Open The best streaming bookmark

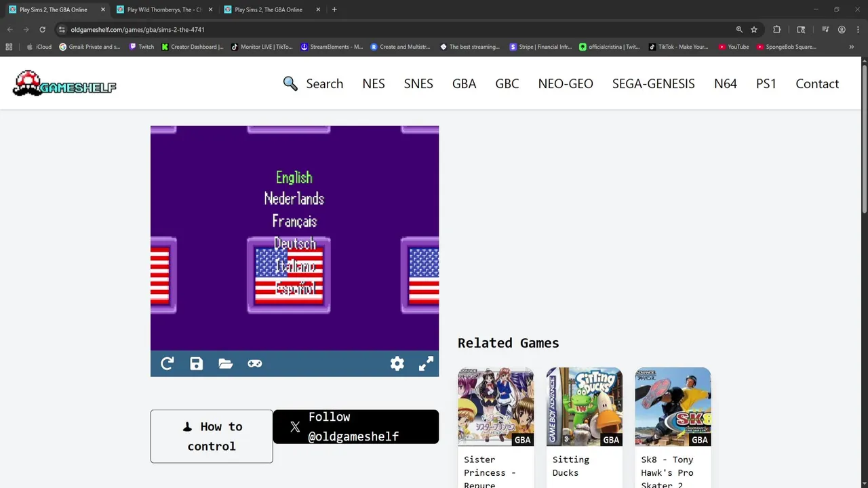[x=470, y=47]
